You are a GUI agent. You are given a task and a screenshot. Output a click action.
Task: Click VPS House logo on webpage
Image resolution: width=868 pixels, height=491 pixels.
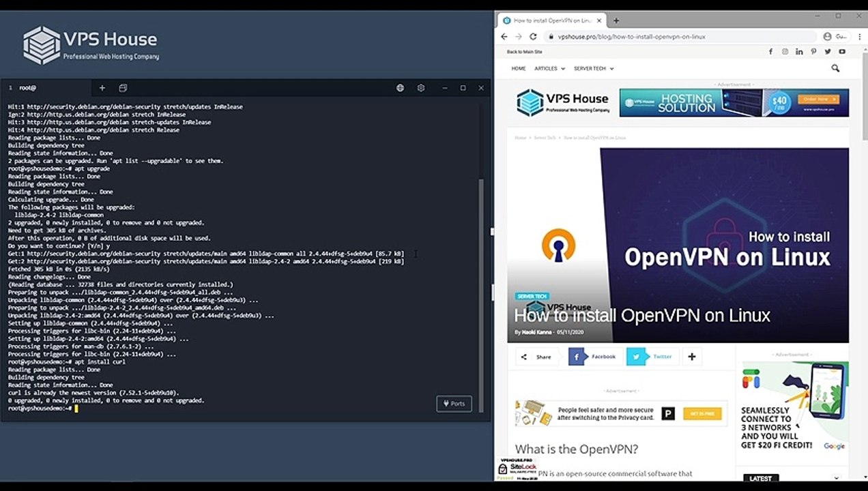[x=563, y=102]
